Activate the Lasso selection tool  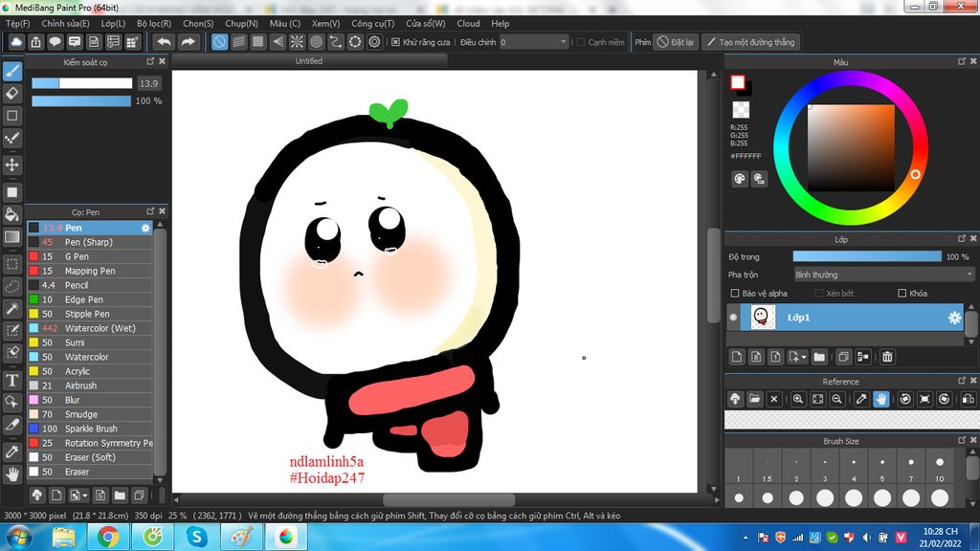(x=11, y=286)
